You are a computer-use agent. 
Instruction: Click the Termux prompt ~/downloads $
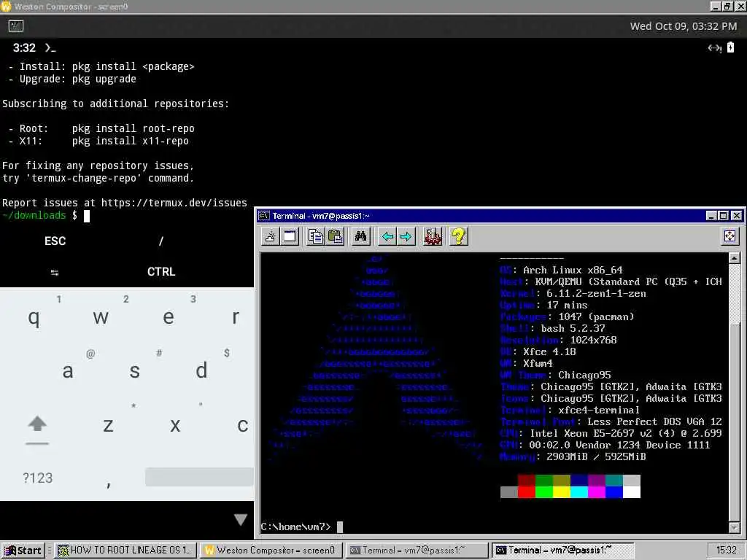click(x=39, y=215)
